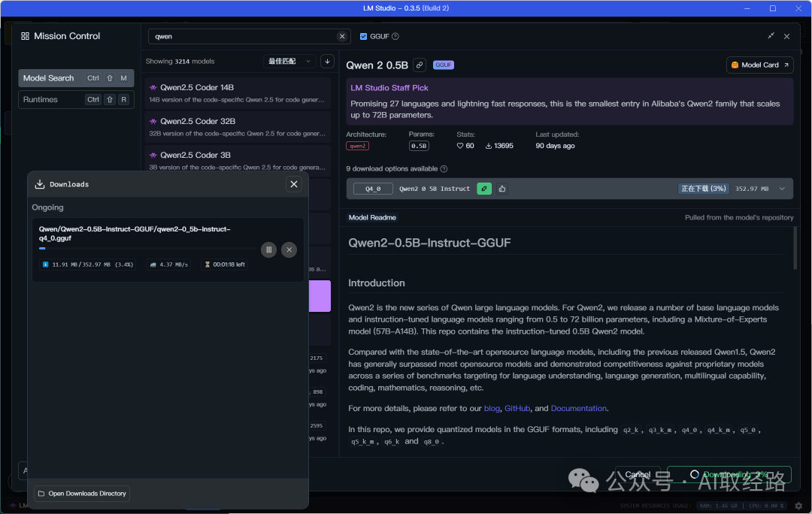
Task: Click the readme scrollbar
Action: point(795,249)
